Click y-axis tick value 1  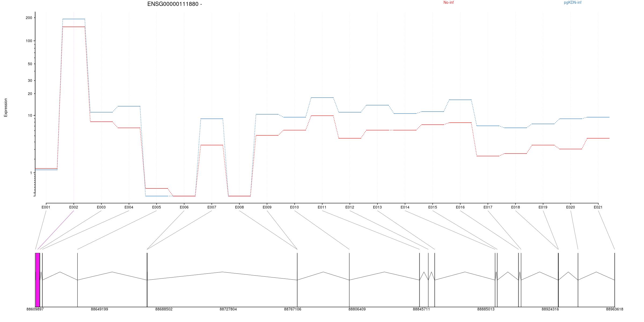coord(31,173)
